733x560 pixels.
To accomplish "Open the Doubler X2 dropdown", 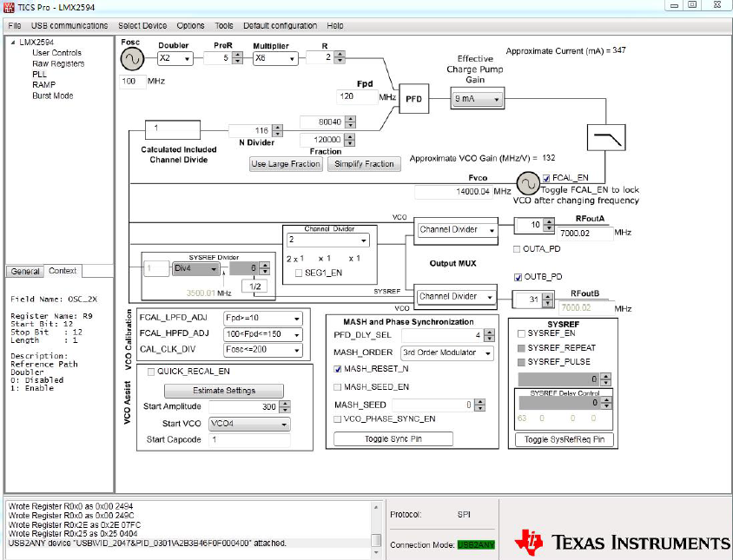I will pyautogui.click(x=175, y=58).
